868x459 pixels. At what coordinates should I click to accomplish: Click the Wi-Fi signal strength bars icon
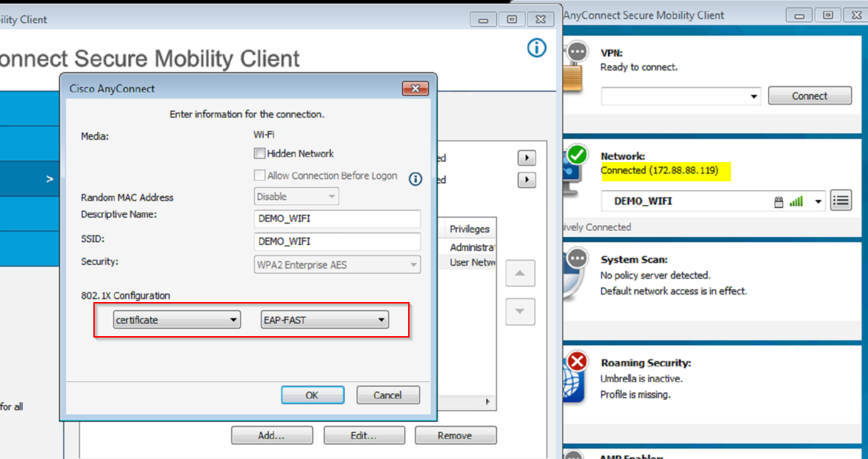(x=797, y=201)
